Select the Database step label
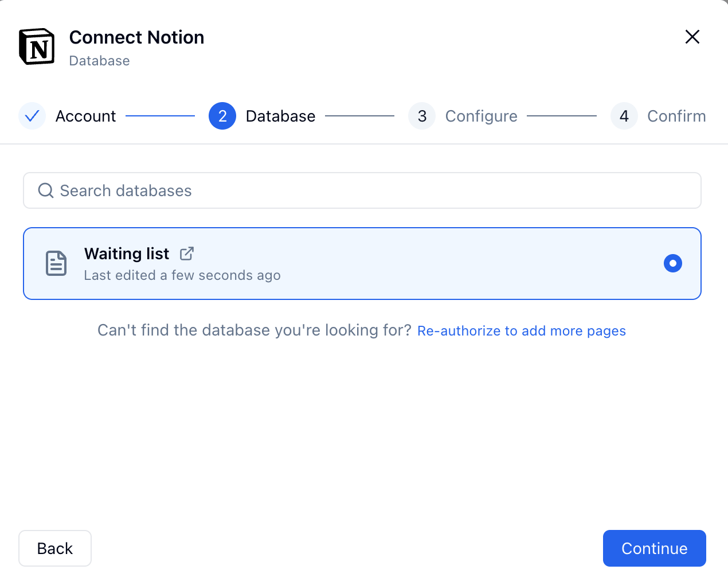Screen dimensions: 728x585 click(x=280, y=116)
